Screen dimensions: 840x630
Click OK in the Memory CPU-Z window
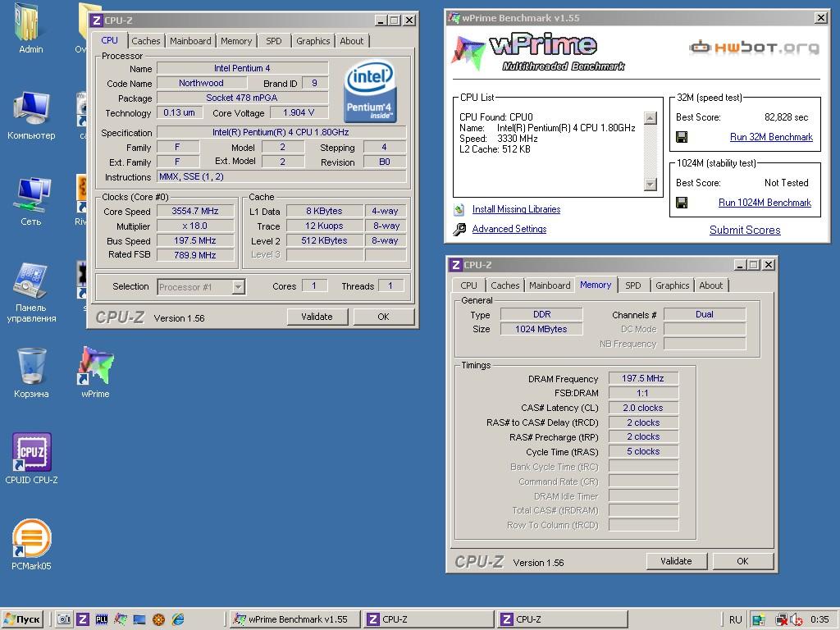coord(742,561)
